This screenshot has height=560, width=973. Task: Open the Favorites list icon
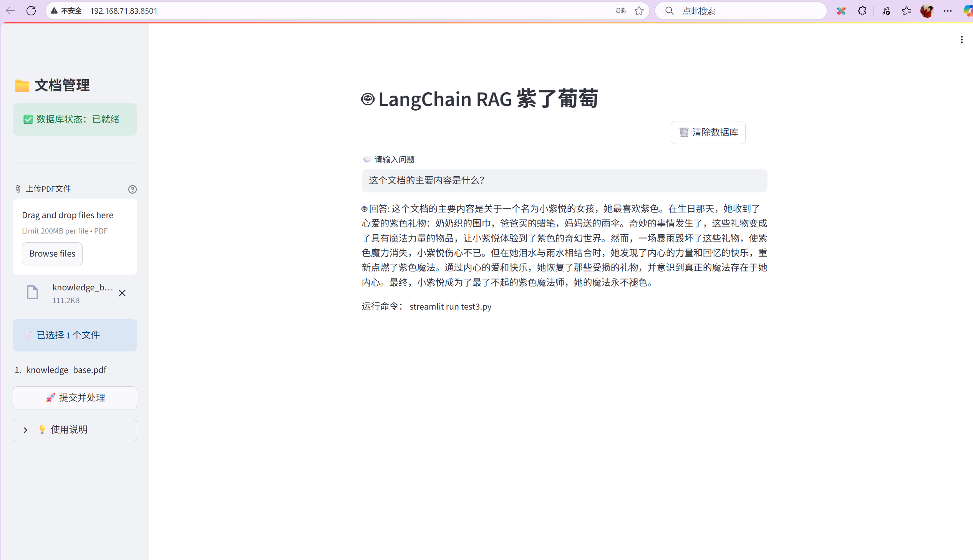907,11
